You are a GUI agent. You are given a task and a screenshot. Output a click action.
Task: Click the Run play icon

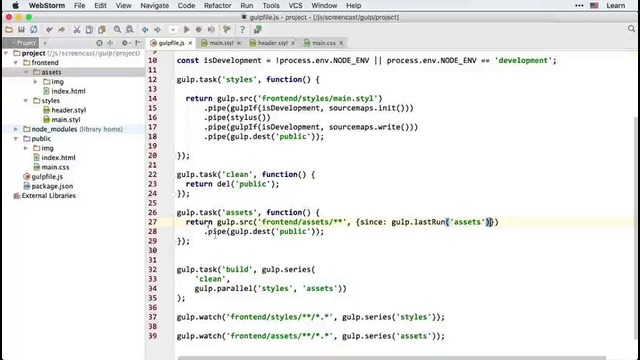click(187, 29)
